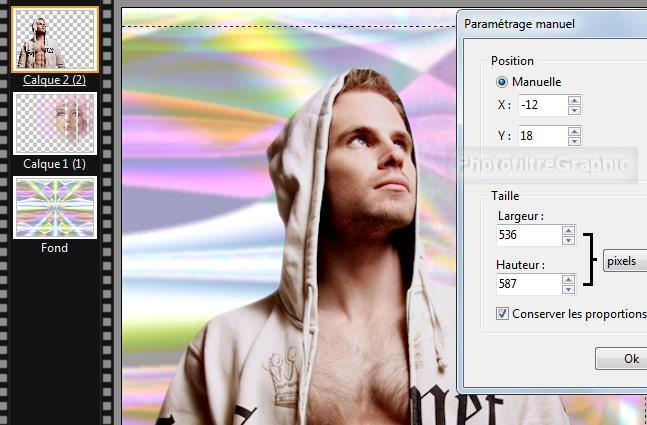Decrease Largeur value with down arrow
Viewport: 647px width, 425px height.
(568, 241)
